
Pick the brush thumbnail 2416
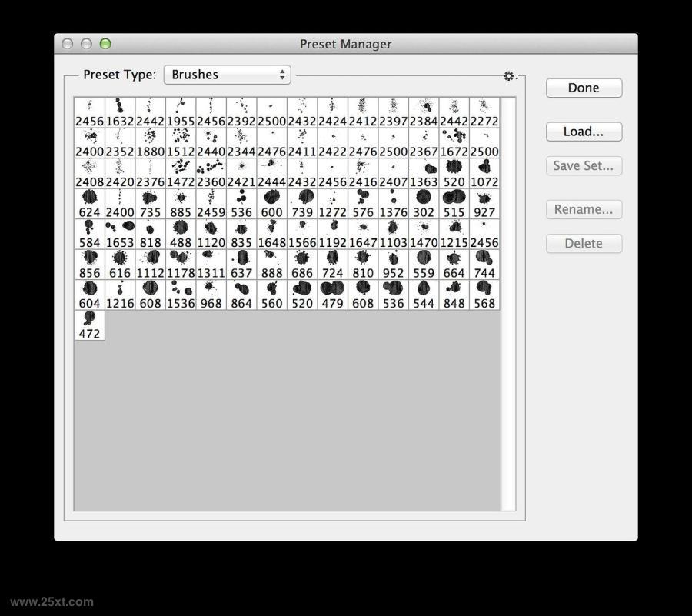coord(363,174)
